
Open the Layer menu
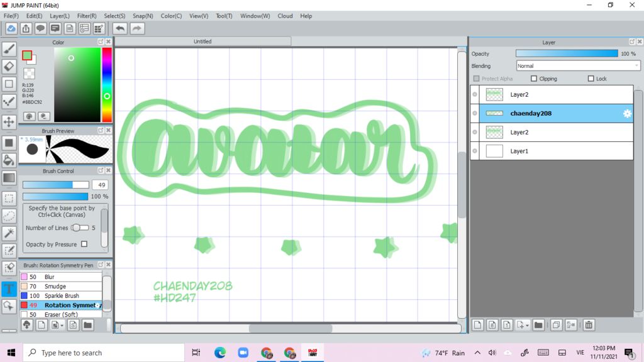point(60,16)
